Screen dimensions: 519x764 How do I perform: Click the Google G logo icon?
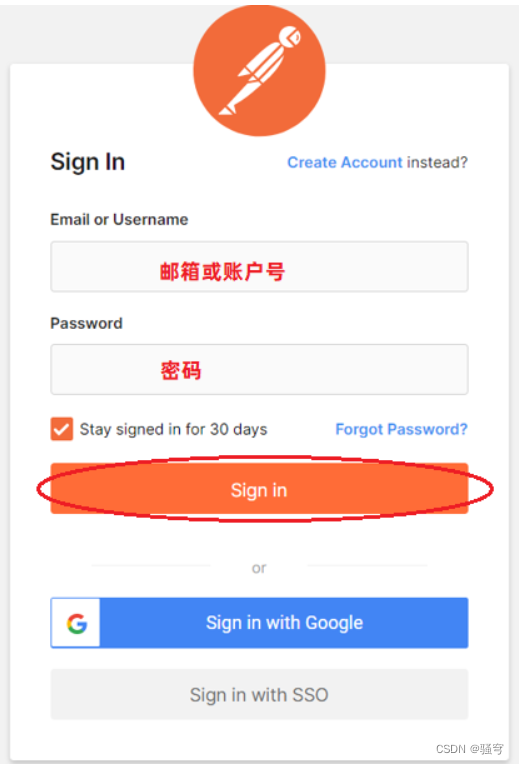[77, 623]
